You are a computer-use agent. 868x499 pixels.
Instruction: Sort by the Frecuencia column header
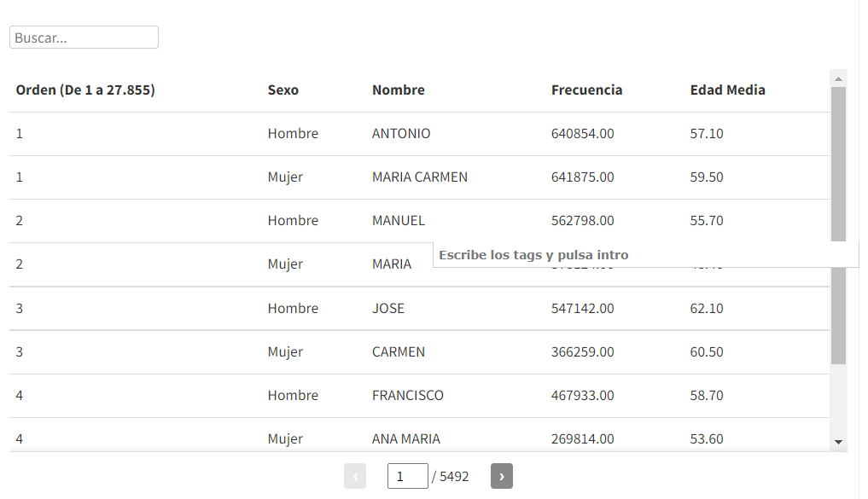[587, 90]
